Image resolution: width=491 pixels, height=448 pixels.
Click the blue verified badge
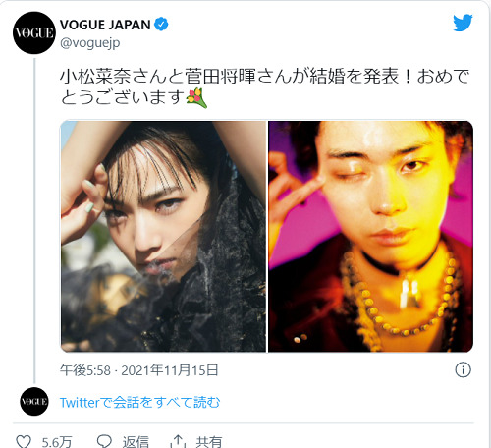coord(161,25)
